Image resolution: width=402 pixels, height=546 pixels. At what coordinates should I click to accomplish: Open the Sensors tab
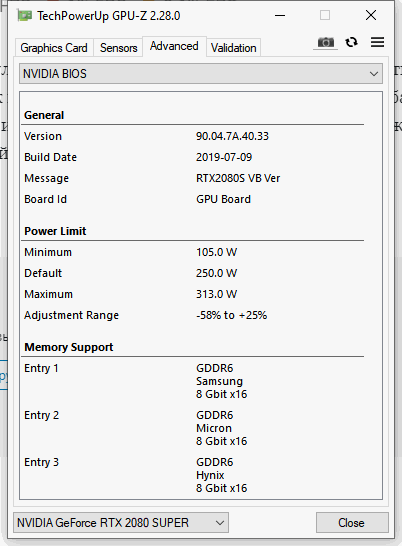(118, 48)
